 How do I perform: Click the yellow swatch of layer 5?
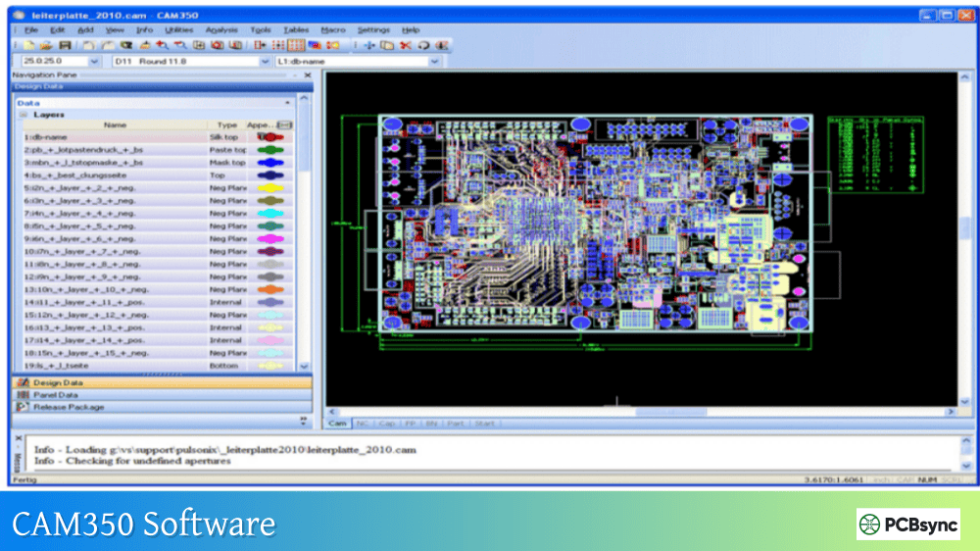tap(269, 188)
